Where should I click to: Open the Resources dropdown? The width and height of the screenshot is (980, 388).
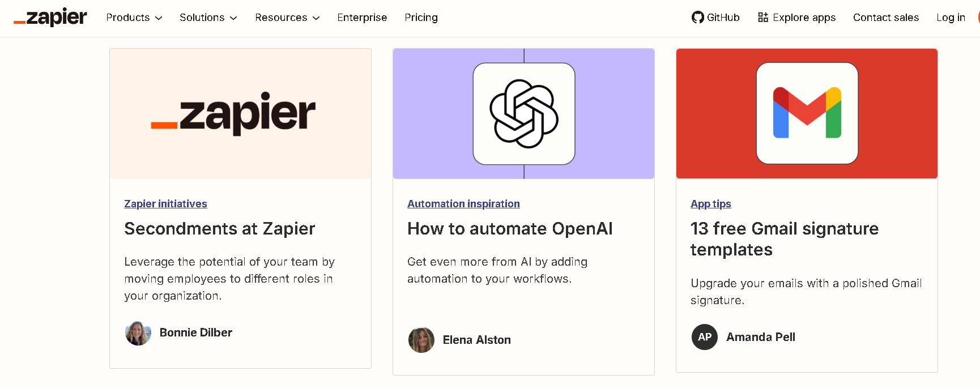tap(287, 18)
